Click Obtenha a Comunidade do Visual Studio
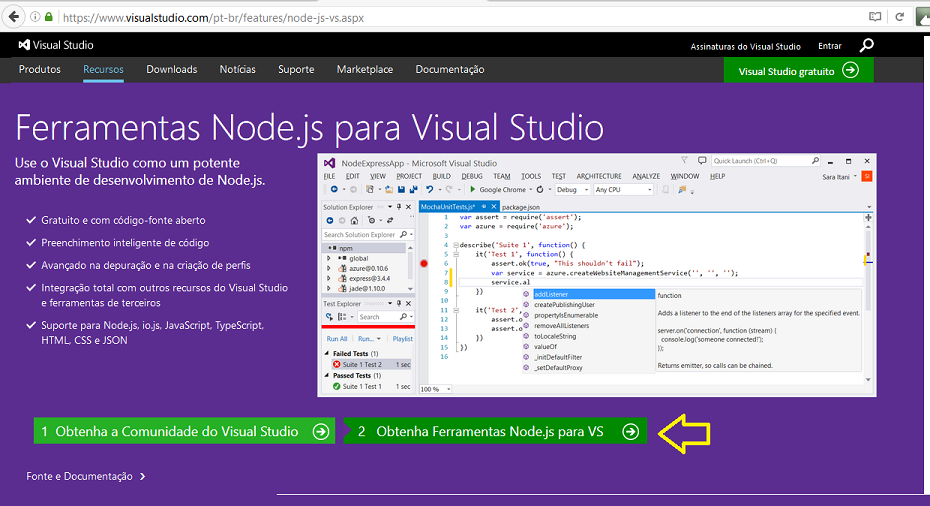Image resolution: width=930 pixels, height=506 pixels. 184,431
